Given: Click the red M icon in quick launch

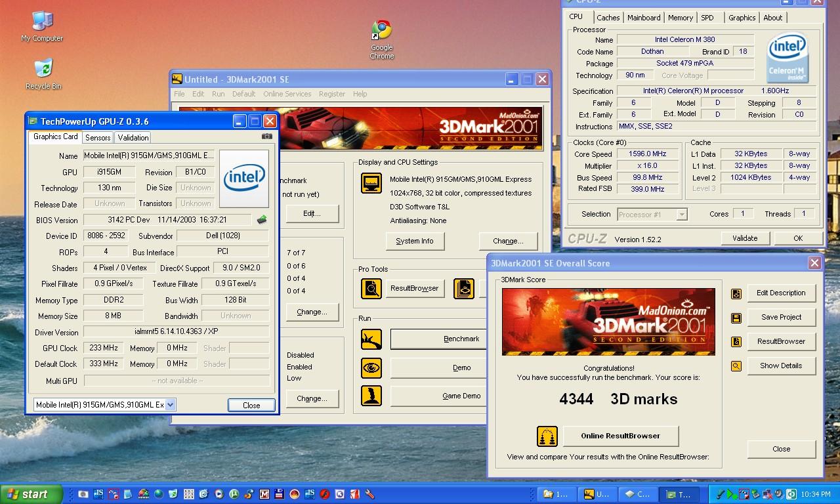Looking at the screenshot, I should (x=264, y=494).
